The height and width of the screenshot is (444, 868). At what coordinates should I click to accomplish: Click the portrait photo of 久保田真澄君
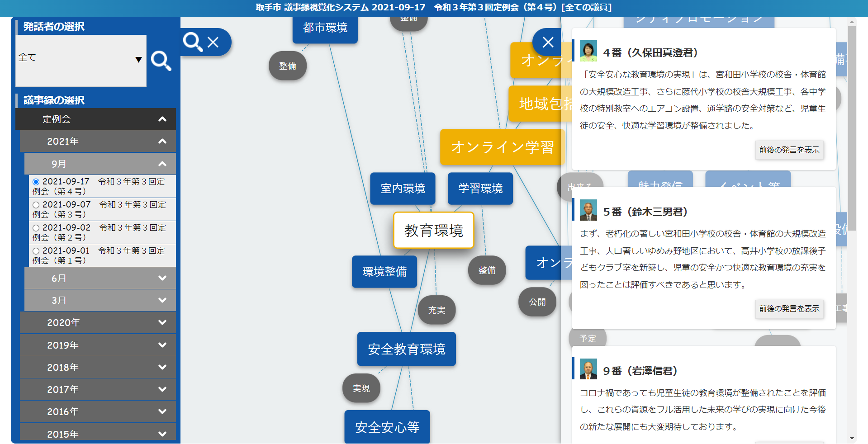[588, 50]
